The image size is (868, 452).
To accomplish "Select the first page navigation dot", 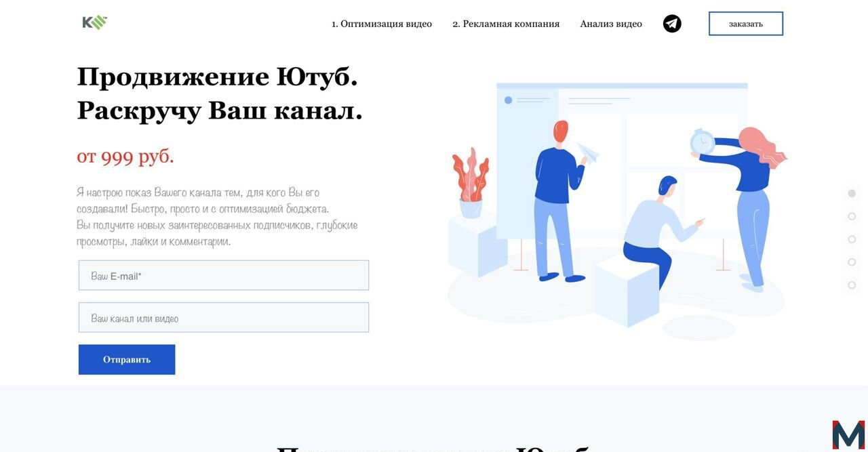I will (852, 193).
